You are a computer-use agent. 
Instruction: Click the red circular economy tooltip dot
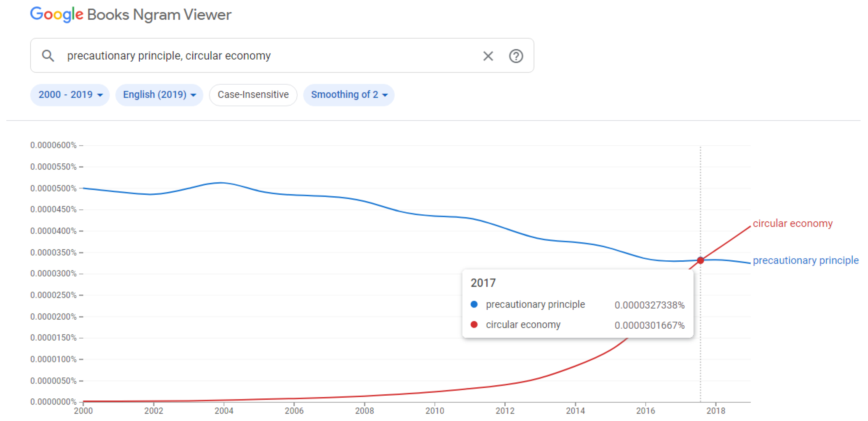pos(474,325)
